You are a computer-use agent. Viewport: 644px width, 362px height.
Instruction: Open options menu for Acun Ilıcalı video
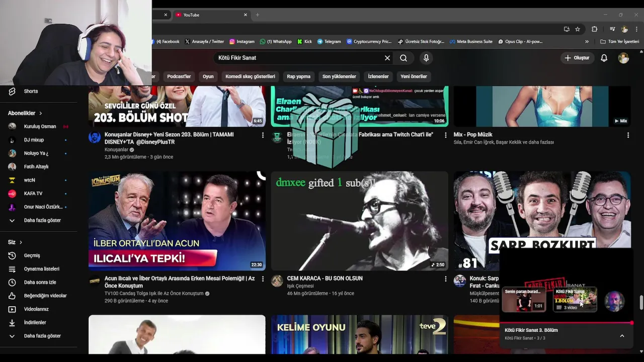pos(263,279)
